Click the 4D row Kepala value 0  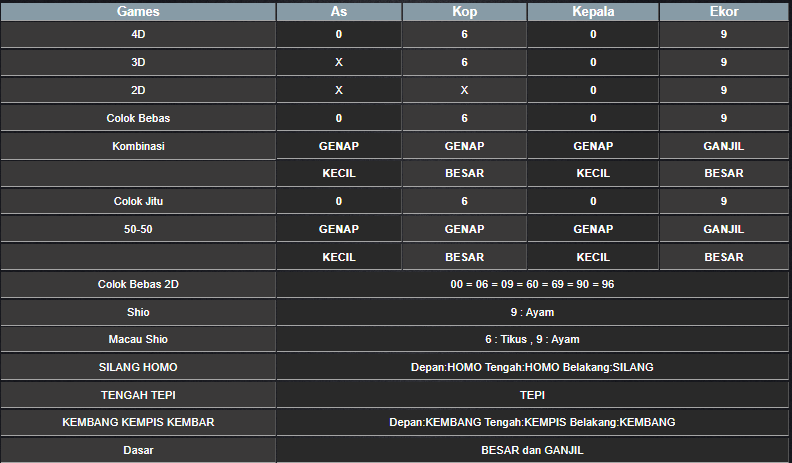pyautogui.click(x=593, y=34)
